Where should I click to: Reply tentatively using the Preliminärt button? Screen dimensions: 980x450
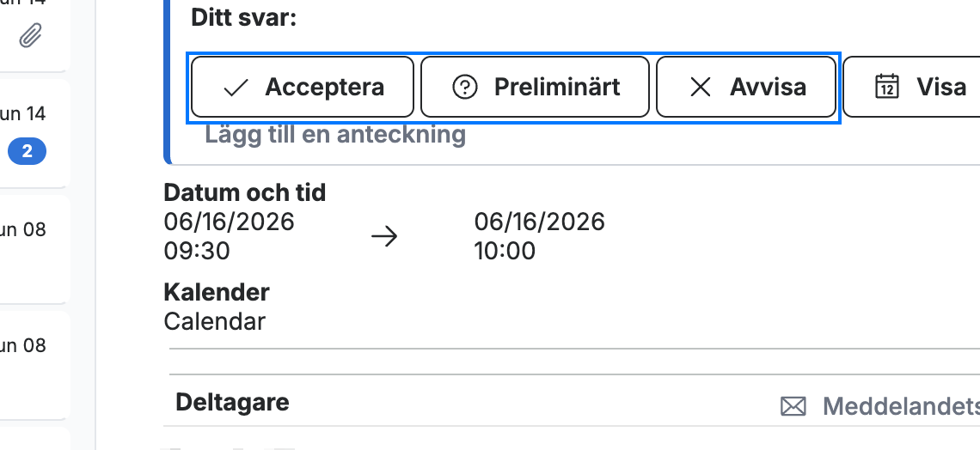535,87
